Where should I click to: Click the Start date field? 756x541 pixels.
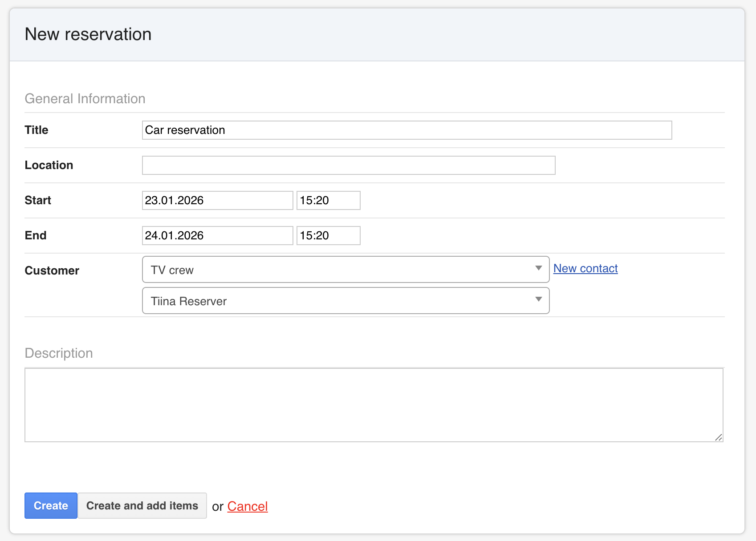(x=217, y=201)
